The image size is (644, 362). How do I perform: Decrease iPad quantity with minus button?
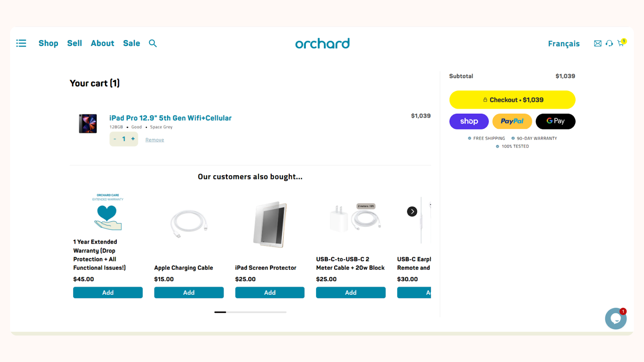[x=114, y=139]
